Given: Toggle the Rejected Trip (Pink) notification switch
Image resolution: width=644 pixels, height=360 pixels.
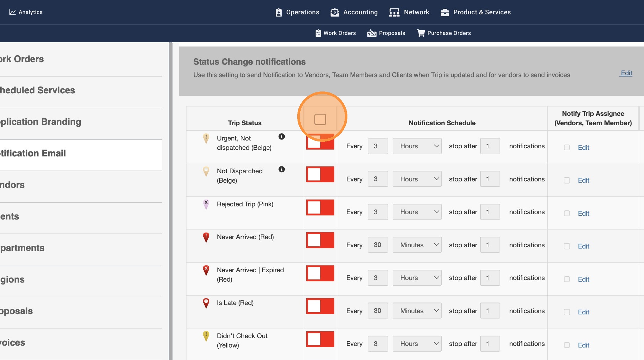Looking at the screenshot, I should click(320, 208).
